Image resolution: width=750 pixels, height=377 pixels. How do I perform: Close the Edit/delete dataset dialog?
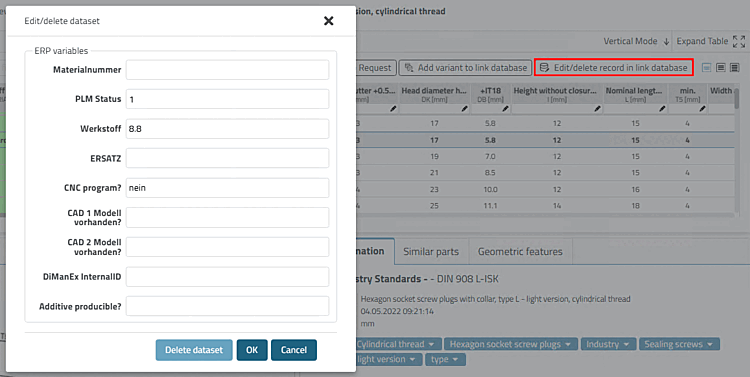(329, 21)
